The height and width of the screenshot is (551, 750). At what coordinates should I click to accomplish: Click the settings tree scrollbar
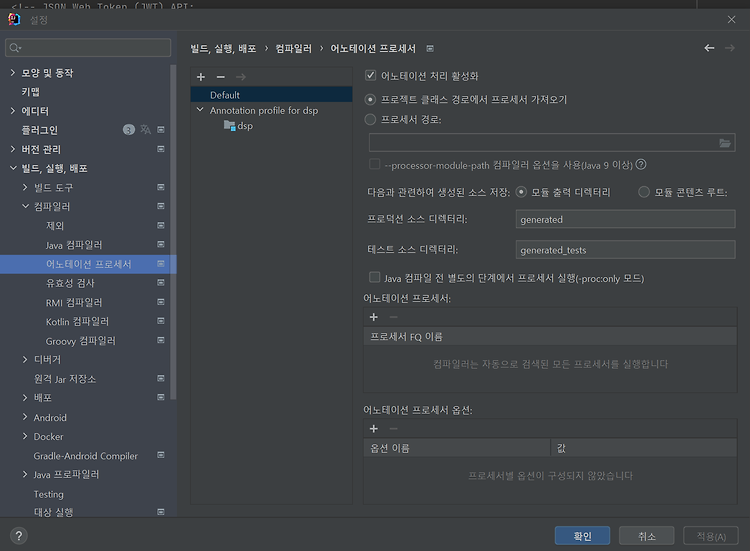coord(173,232)
